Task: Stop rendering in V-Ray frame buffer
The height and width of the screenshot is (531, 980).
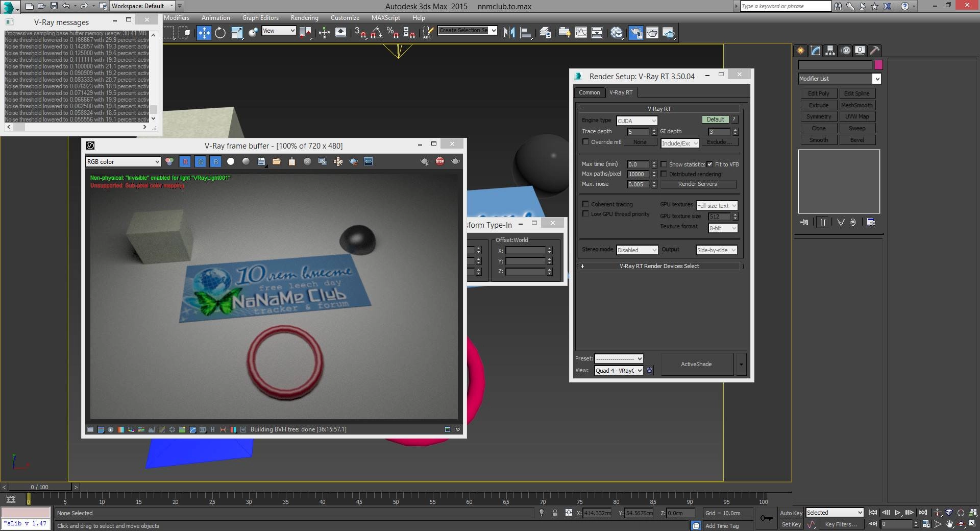Action: 440,161
